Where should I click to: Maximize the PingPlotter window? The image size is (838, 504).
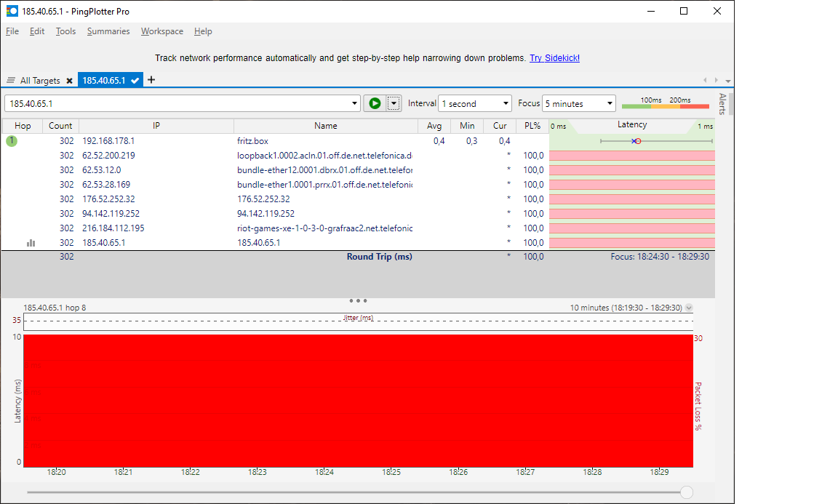684,11
